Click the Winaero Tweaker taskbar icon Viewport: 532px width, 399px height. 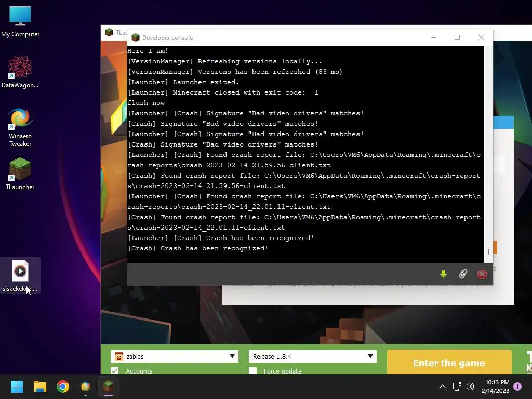[86, 387]
